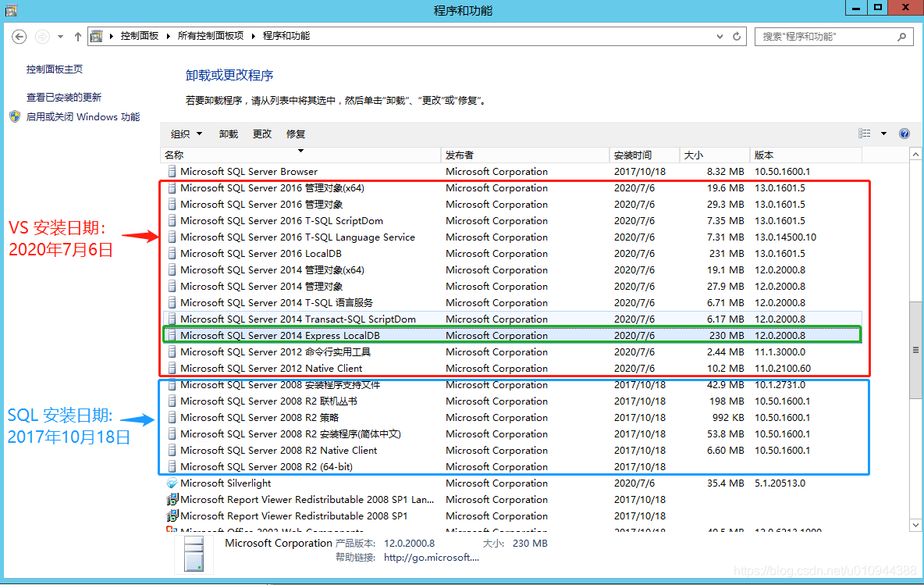Screen dimensions: 924x585
Task: Open 启用或关闭 Windows 功能 link
Action: (x=83, y=116)
